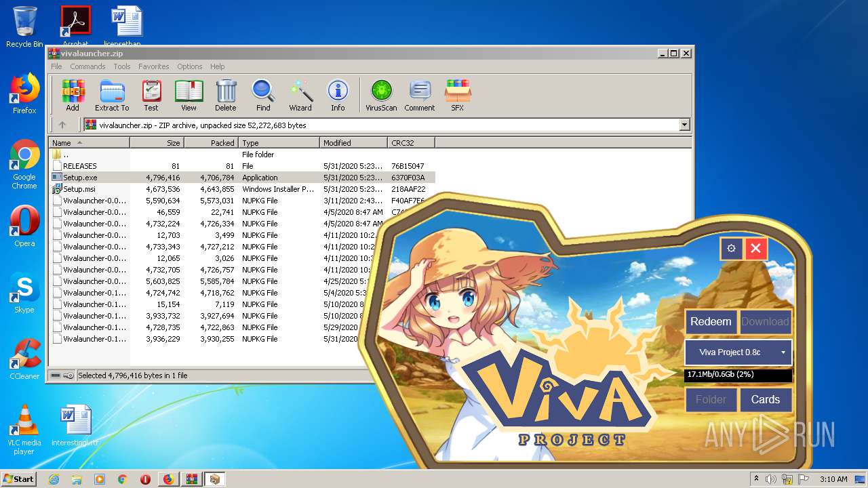Show hidden tray icons arrow
Screen dimensions: 868x488
[x=756, y=479]
